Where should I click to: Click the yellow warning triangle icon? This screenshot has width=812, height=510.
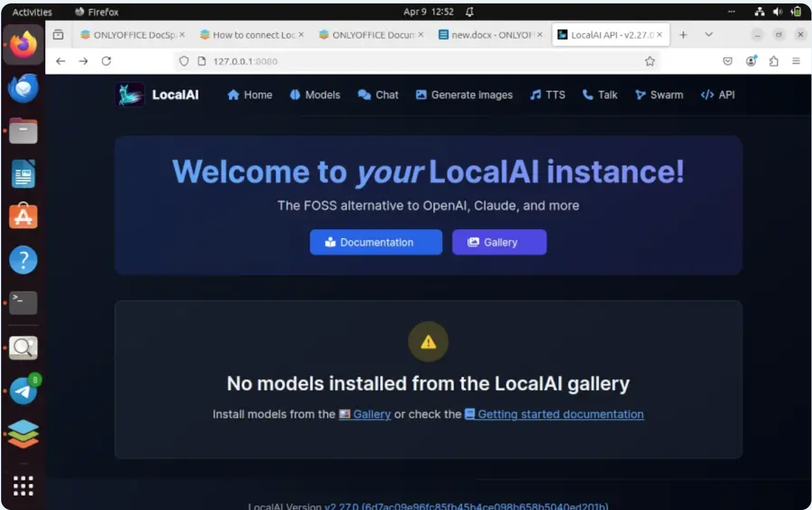click(x=428, y=342)
